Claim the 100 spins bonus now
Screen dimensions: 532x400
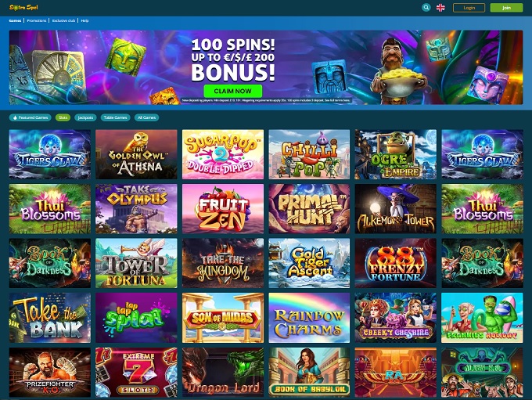pyautogui.click(x=233, y=91)
